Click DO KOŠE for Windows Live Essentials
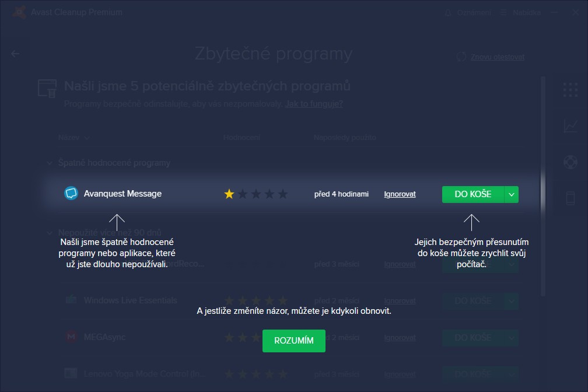The height and width of the screenshot is (392, 588). pyautogui.click(x=473, y=301)
